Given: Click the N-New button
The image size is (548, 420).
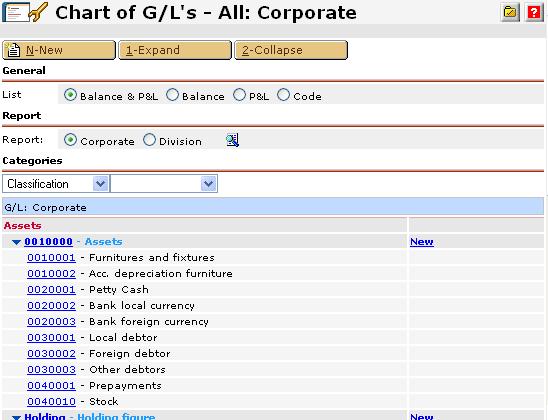Looking at the screenshot, I should tap(59, 50).
